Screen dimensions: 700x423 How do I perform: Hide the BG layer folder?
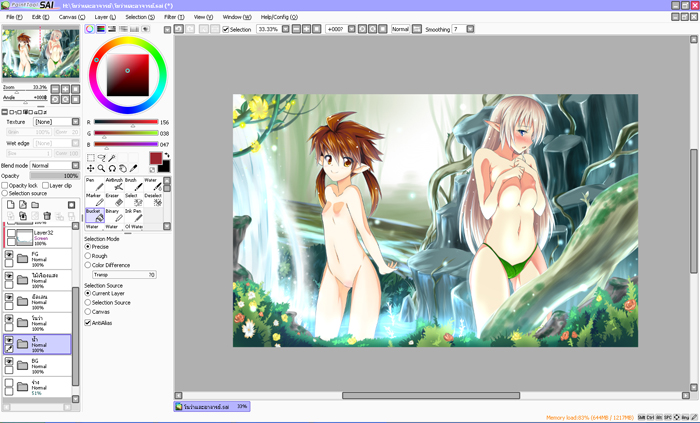8,361
